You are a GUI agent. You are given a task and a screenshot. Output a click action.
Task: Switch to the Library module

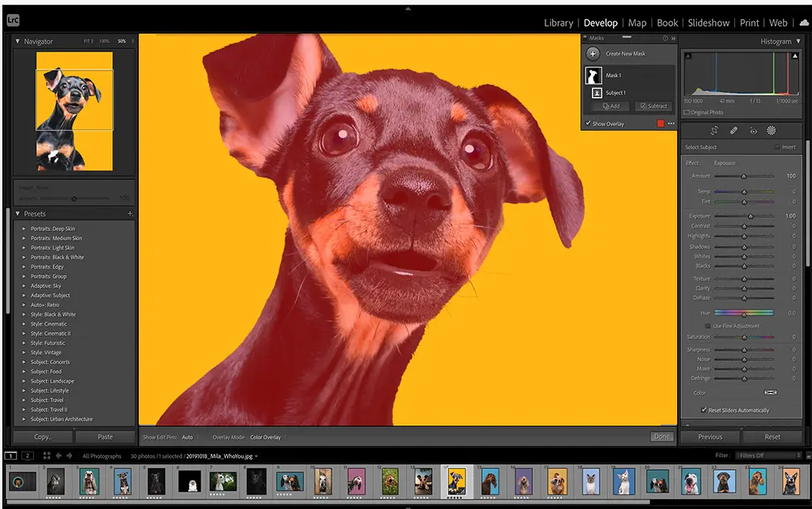pos(558,23)
